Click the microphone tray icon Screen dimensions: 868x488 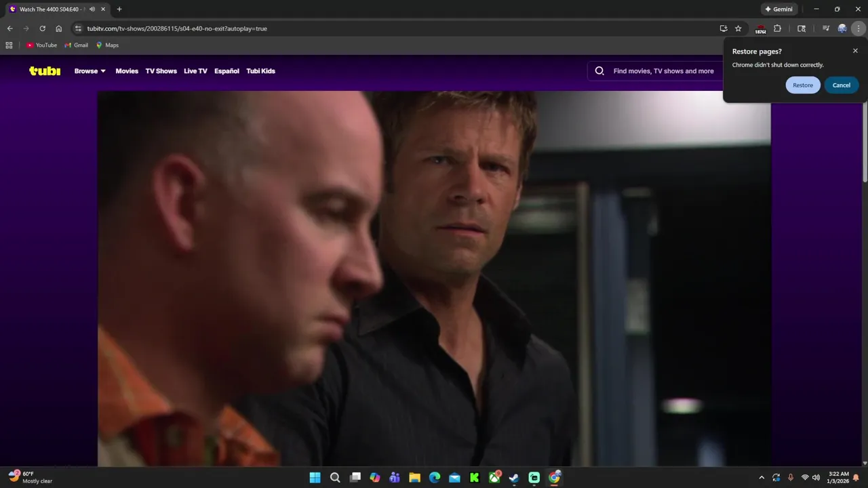791,477
